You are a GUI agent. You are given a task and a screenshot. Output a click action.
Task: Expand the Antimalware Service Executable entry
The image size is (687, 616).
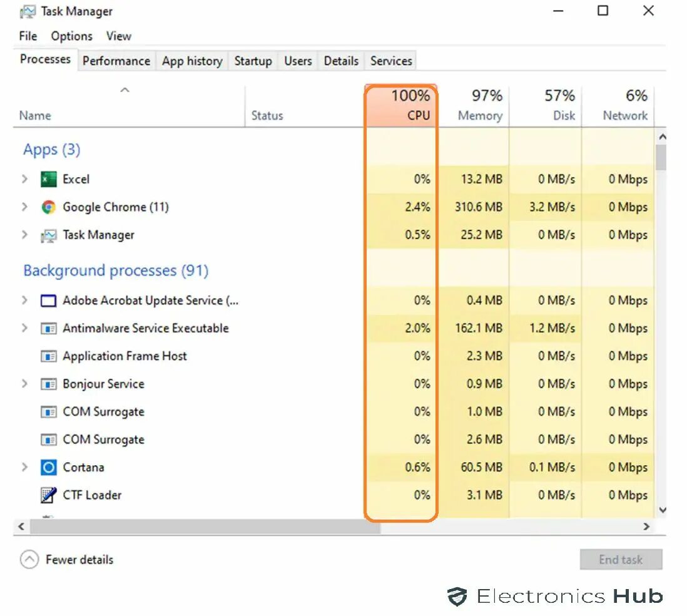pos(24,328)
